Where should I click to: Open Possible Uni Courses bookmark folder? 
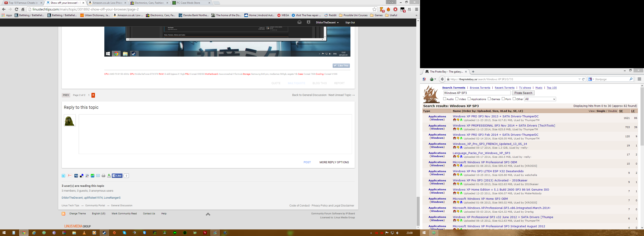pyautogui.click(x=353, y=15)
